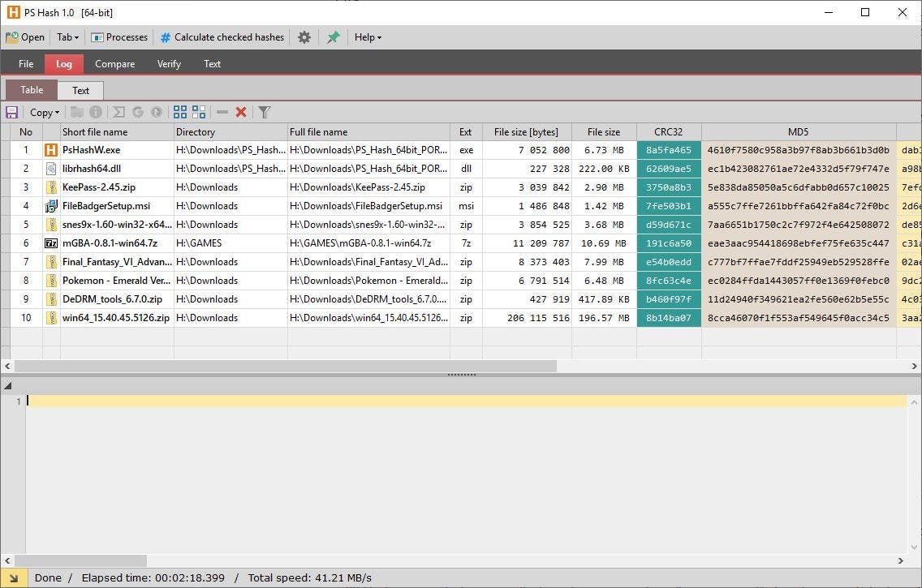Click the greyed-out sigma icon in the log toolbar
This screenshot has height=588, width=922.
tap(118, 112)
